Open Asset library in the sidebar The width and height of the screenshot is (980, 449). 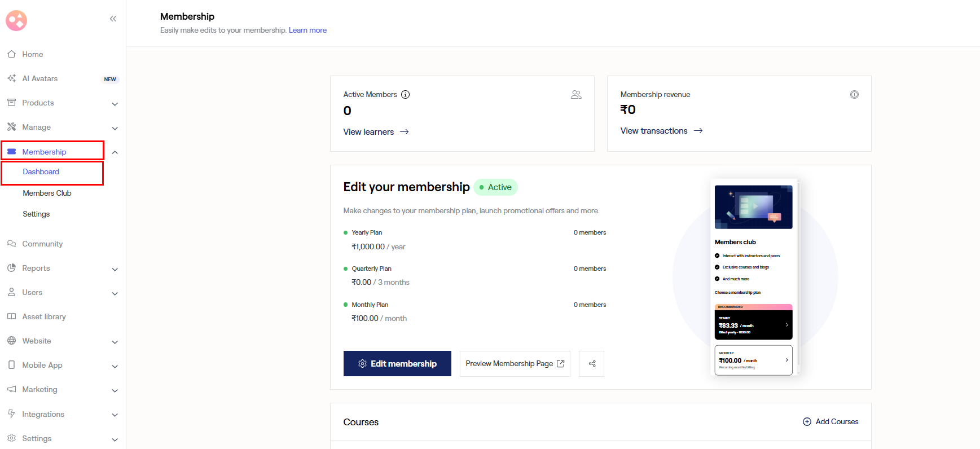44,317
